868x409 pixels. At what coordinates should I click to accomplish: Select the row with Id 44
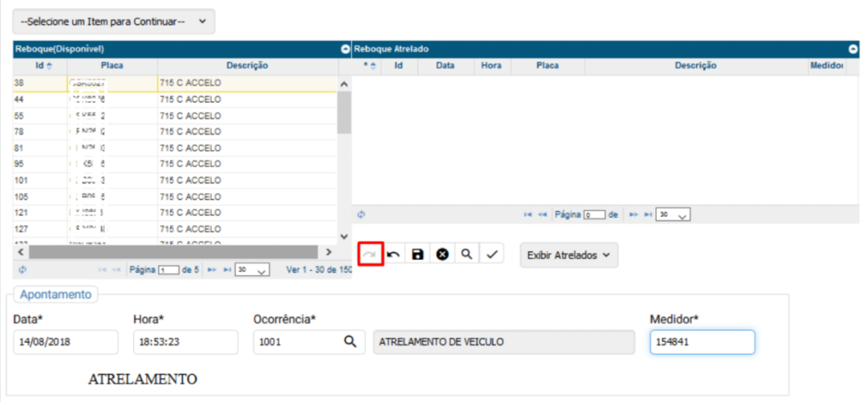point(85,99)
